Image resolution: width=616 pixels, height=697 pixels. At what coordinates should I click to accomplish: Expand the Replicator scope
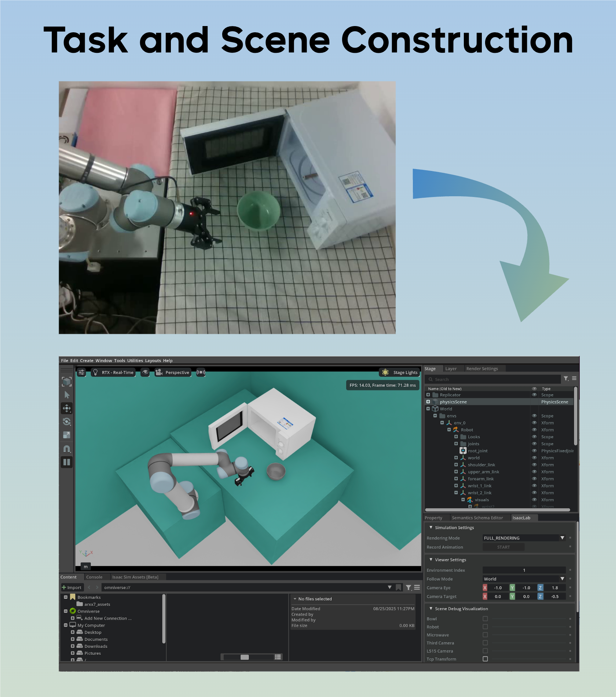pyautogui.click(x=428, y=395)
